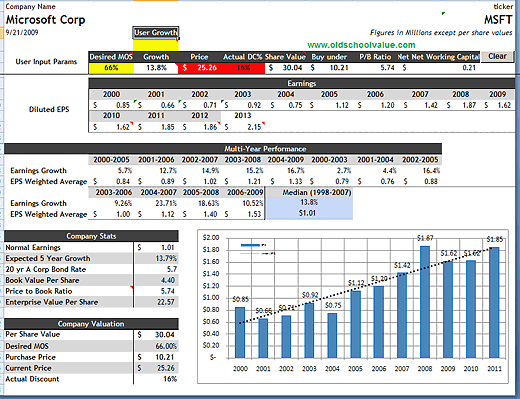520x399 pixels.
Task: Select 2013 projected EPS 2.15
Action: point(243,127)
